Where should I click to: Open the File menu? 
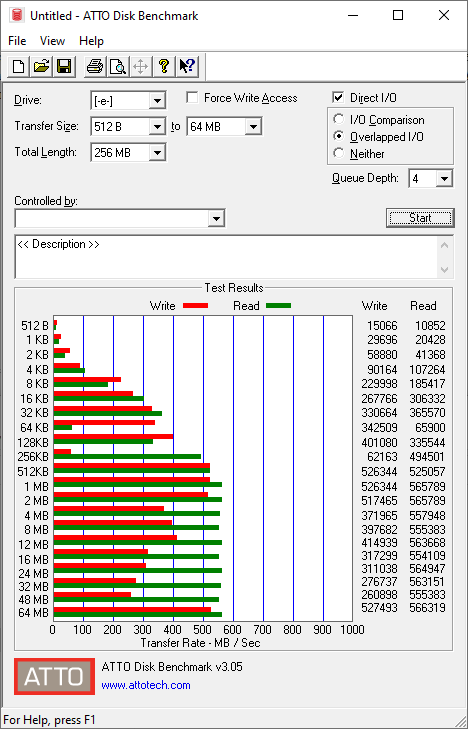17,41
